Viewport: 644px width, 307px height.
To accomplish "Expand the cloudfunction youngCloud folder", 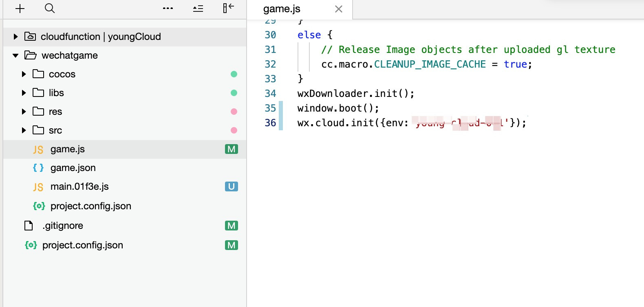I will tap(15, 37).
